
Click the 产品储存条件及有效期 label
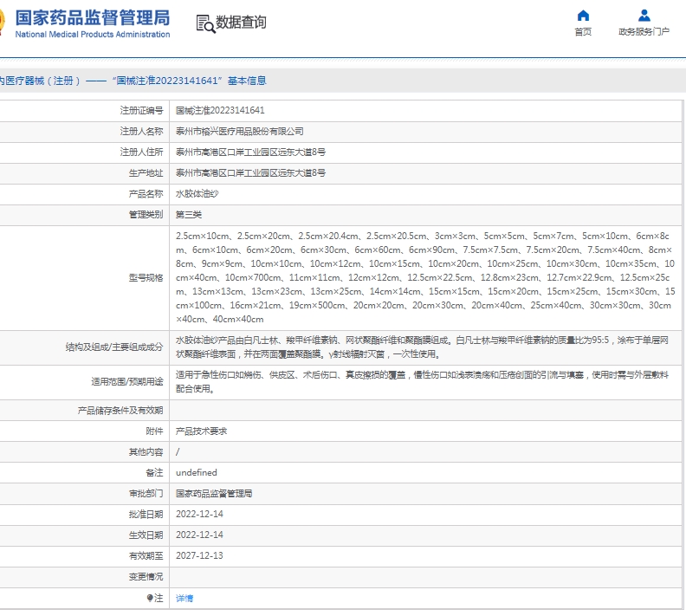[120, 411]
